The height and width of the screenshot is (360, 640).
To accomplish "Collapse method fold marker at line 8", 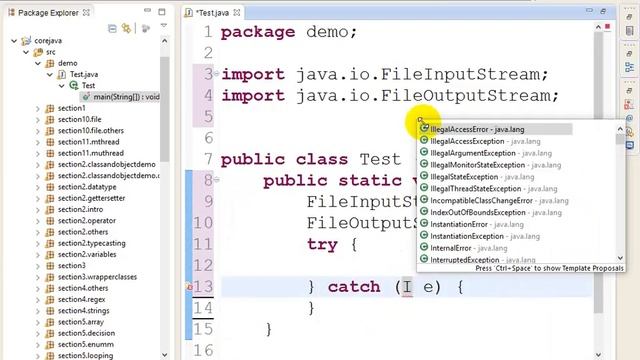I will click(217, 179).
